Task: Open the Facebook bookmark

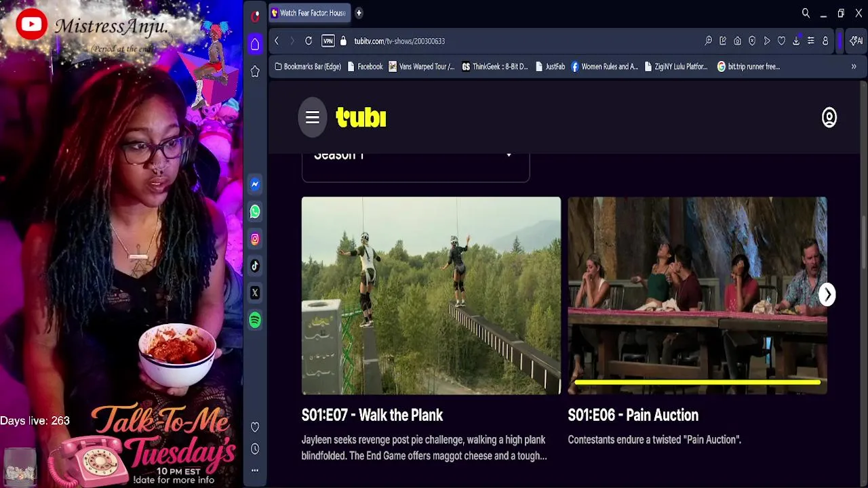Action: (x=365, y=66)
